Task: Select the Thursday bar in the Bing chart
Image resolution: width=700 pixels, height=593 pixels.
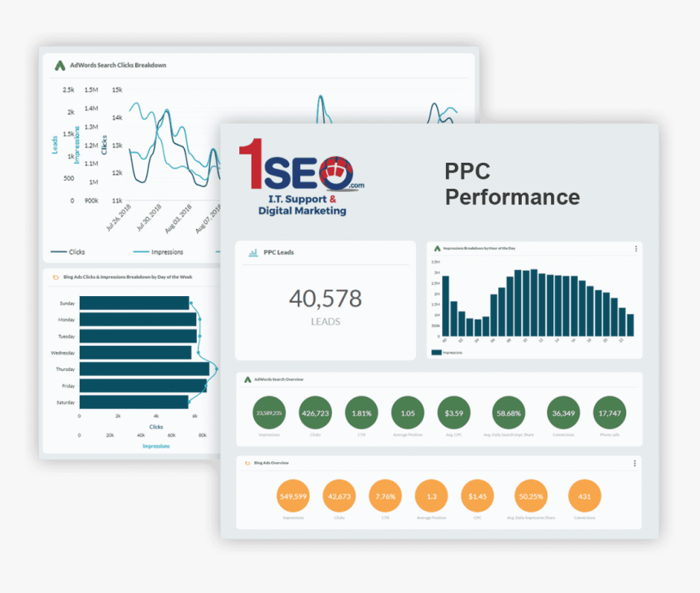Action: click(145, 369)
